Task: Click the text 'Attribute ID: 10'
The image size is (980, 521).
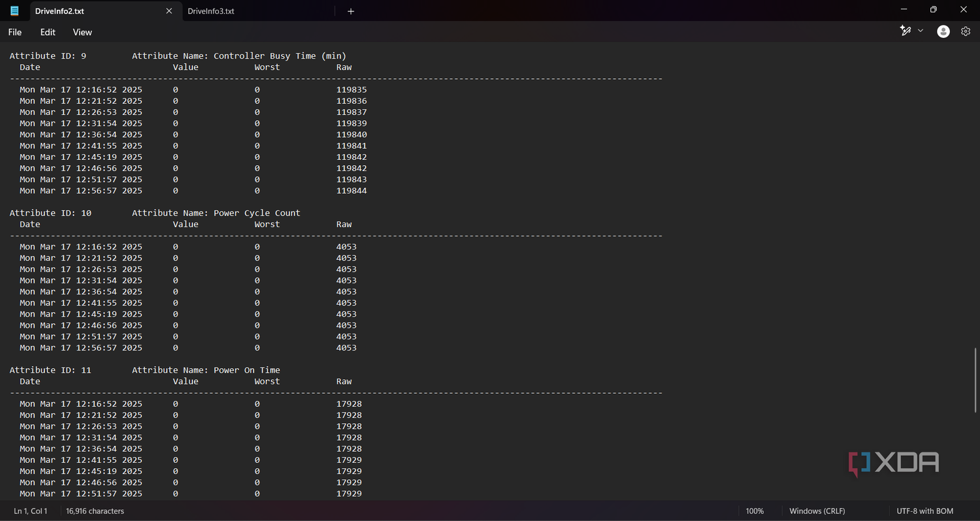Action: click(x=50, y=213)
